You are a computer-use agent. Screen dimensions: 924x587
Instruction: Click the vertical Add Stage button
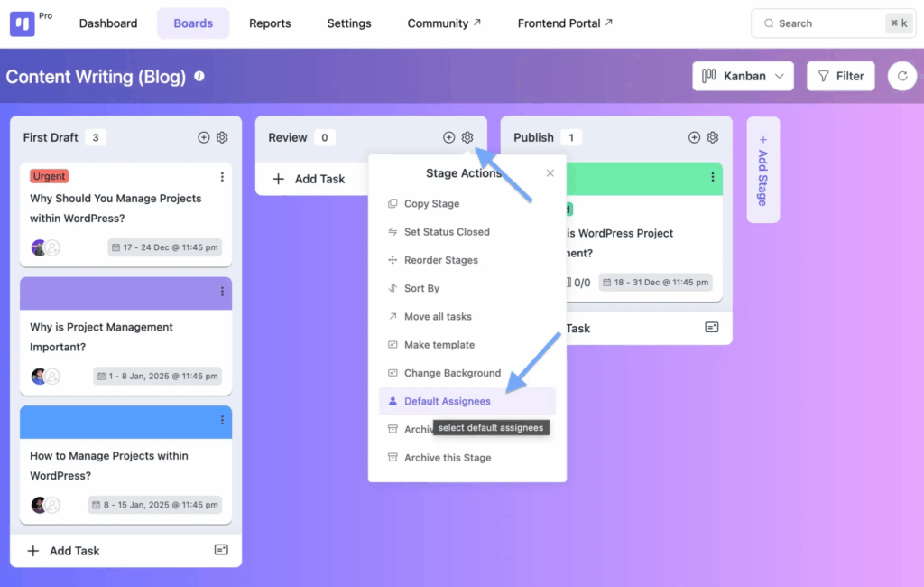(x=762, y=170)
